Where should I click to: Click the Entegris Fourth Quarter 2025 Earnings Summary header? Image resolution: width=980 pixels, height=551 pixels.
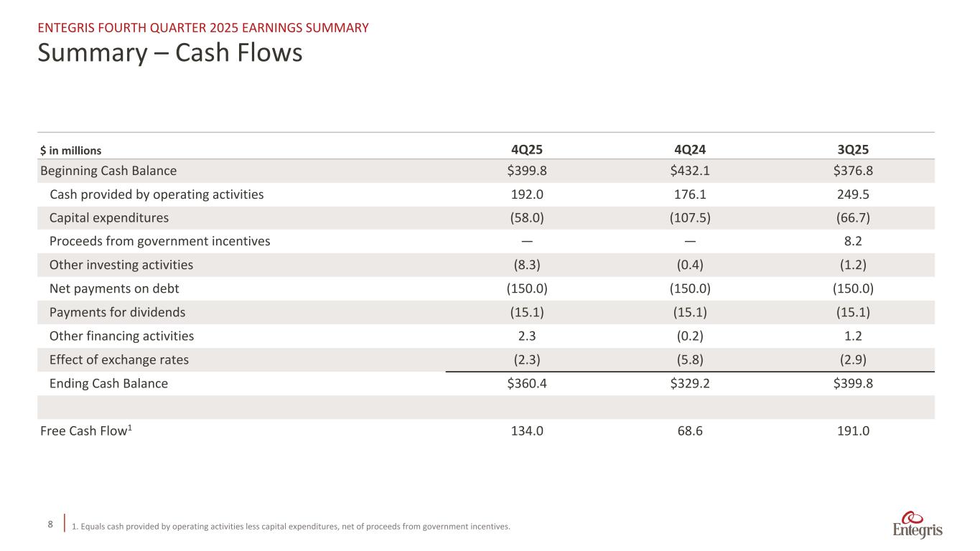[203, 28]
